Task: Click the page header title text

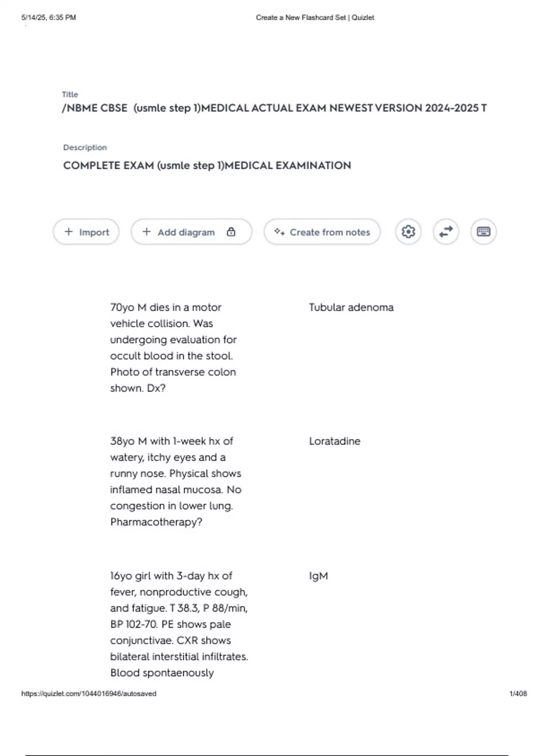Action: [315, 18]
